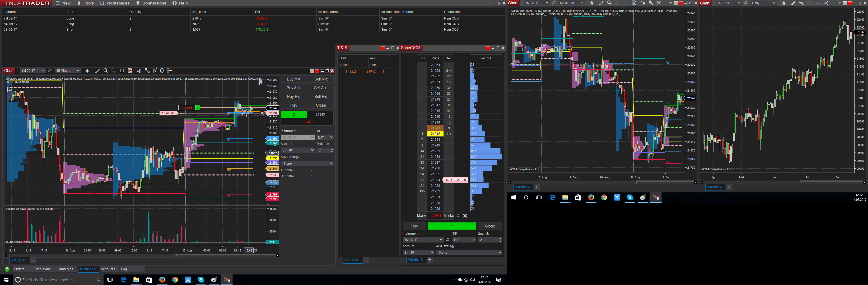Search instrument magnifier in 15 Minute chart
Image resolution: width=868 pixels, height=285 pixels.
pos(50,71)
